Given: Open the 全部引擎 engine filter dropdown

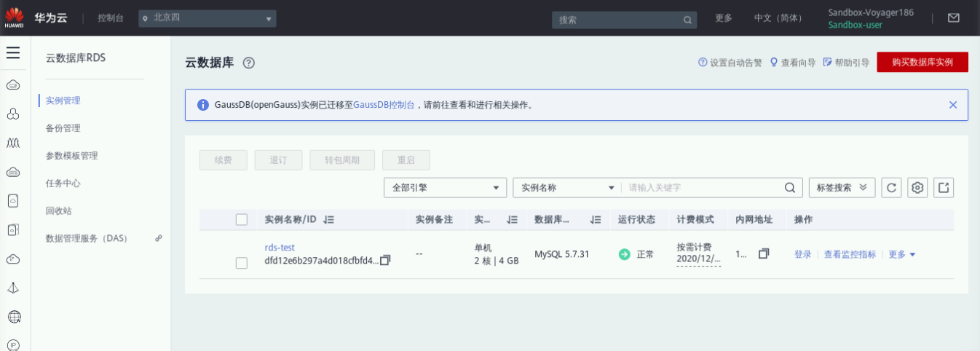Looking at the screenshot, I should coord(446,188).
